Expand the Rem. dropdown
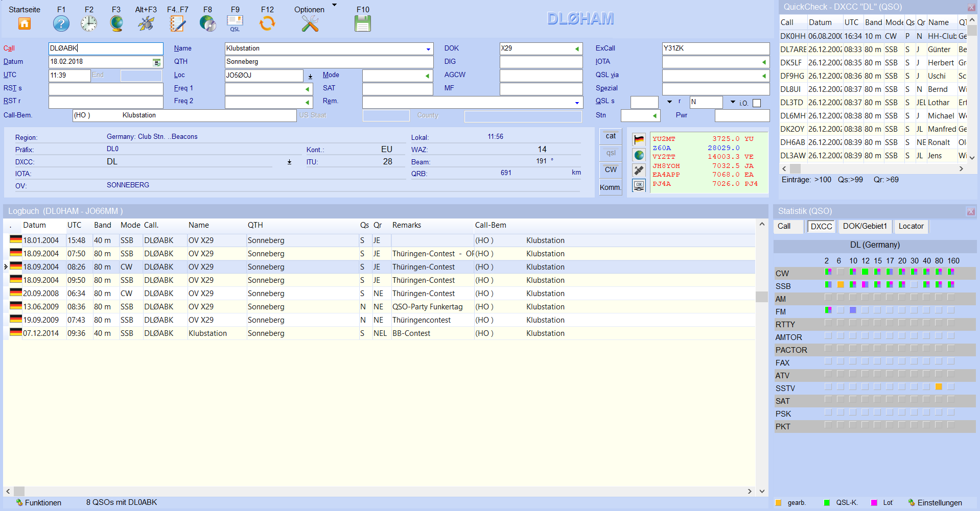Screen dimensions: 980x511 coord(577,103)
